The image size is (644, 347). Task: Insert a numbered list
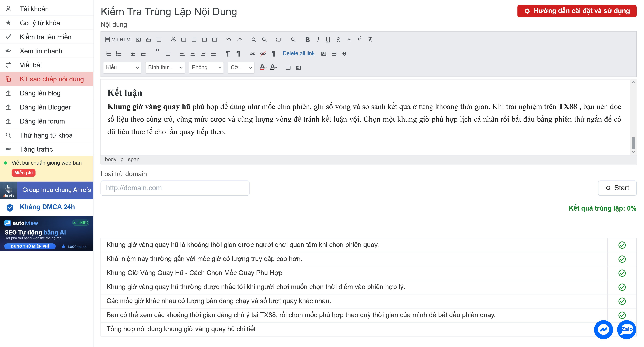[x=108, y=54]
